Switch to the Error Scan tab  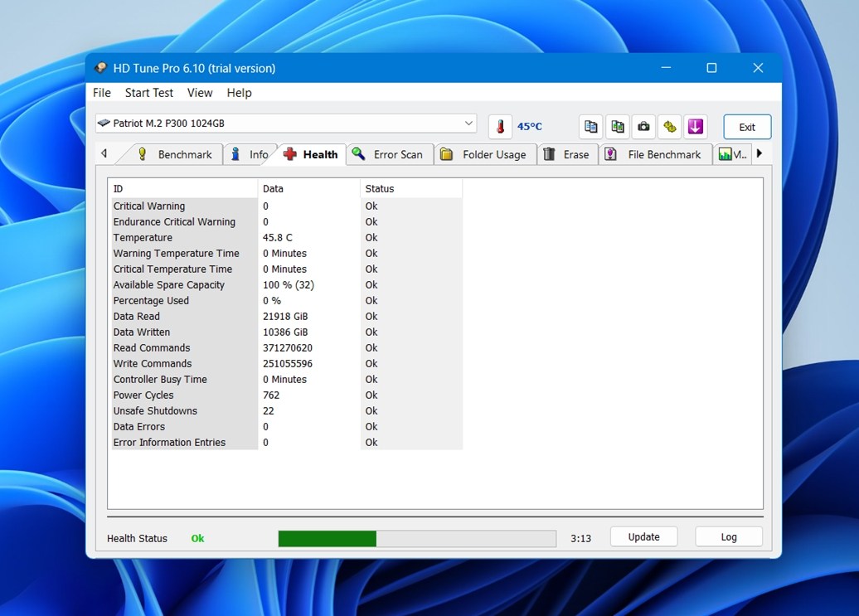(388, 154)
